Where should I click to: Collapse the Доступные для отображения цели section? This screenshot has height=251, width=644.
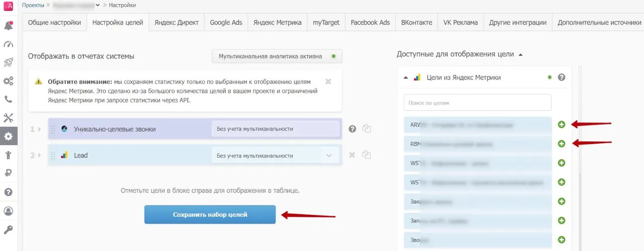[x=520, y=54]
